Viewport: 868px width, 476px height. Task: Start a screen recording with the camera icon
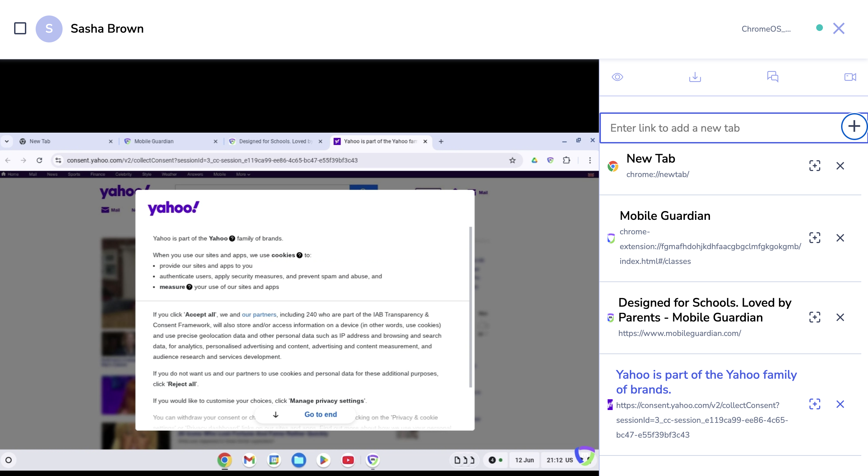tap(850, 77)
